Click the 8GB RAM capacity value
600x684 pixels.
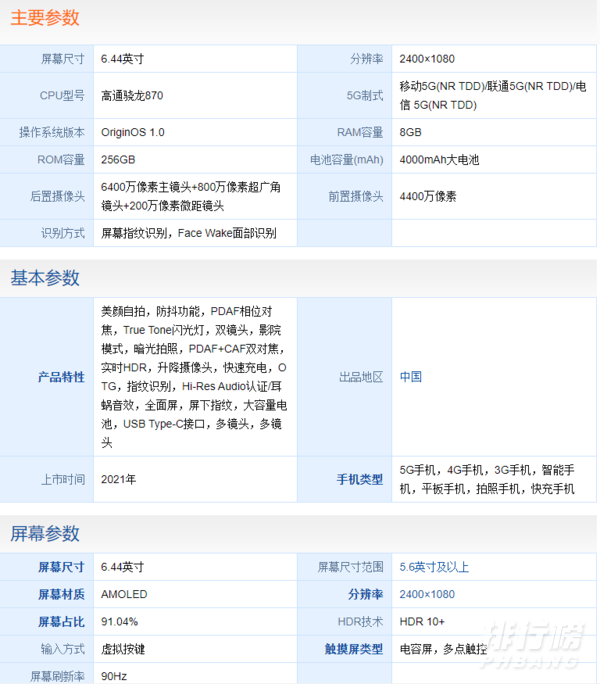tap(410, 132)
